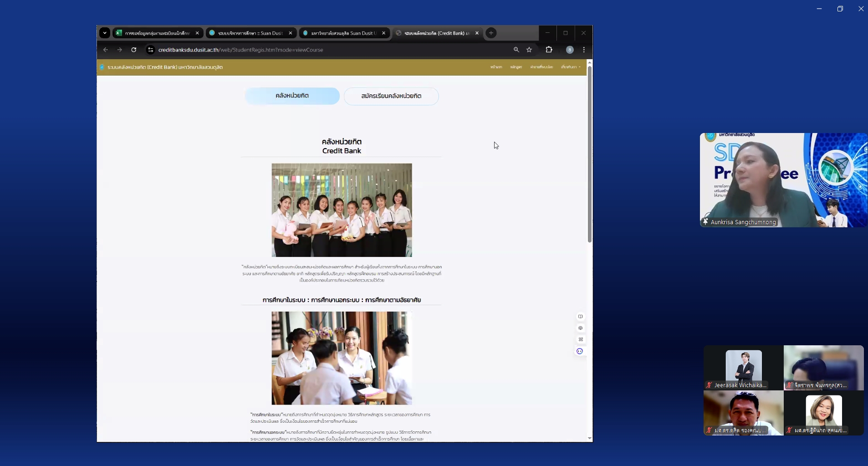Bookmark this page with the star icon
This screenshot has width=868, height=466.
point(529,50)
